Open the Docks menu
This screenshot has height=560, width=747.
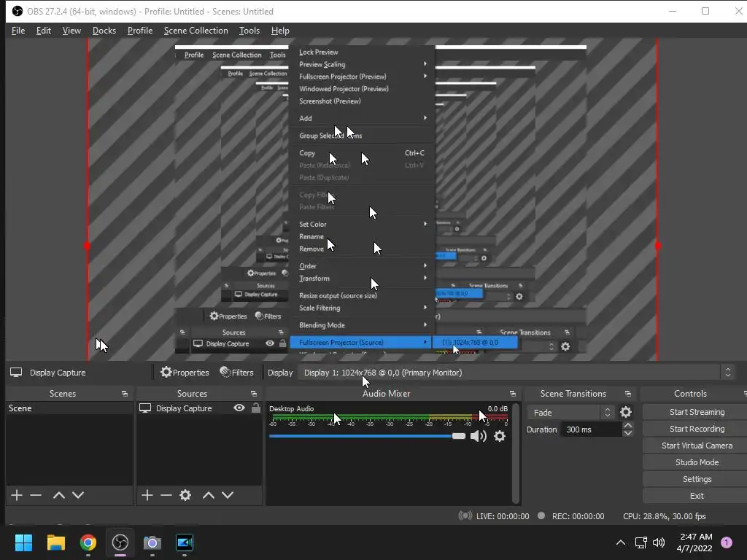(104, 31)
